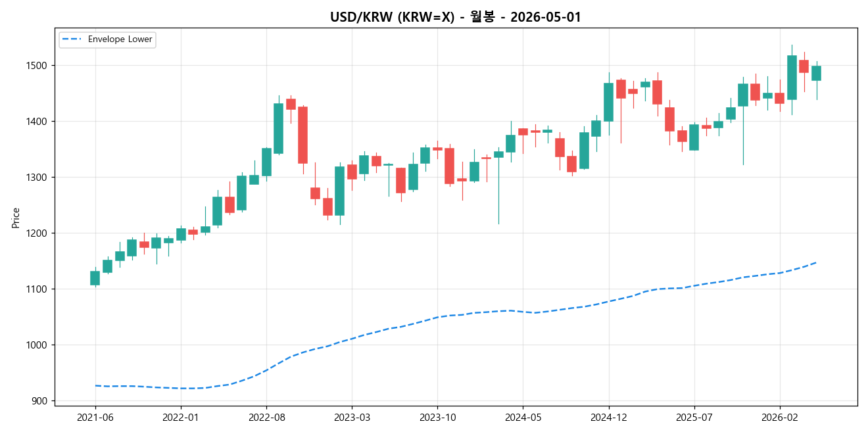Click the green candle with long wick down to 1320
The height and width of the screenshot is (434, 868).
coord(743,95)
